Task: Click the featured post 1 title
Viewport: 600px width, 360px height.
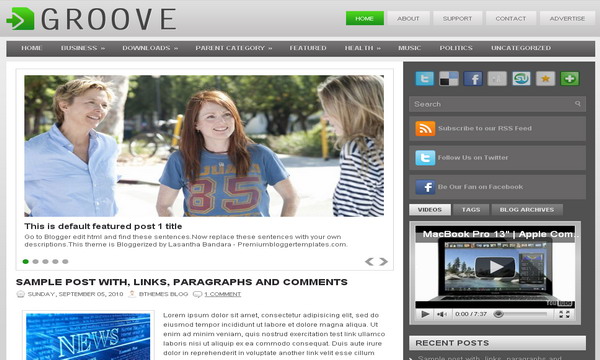Action: pyautogui.click(x=103, y=226)
